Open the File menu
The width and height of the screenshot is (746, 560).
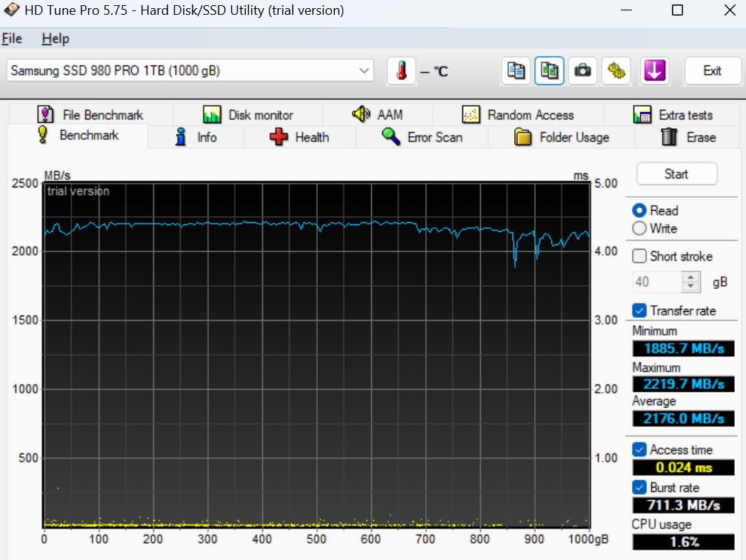(12, 39)
